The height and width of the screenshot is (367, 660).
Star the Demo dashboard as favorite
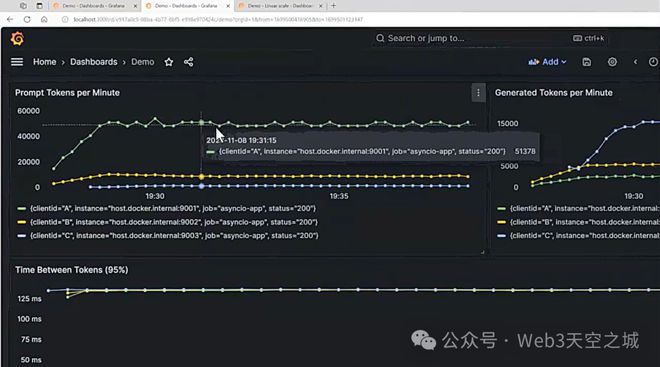tap(169, 62)
